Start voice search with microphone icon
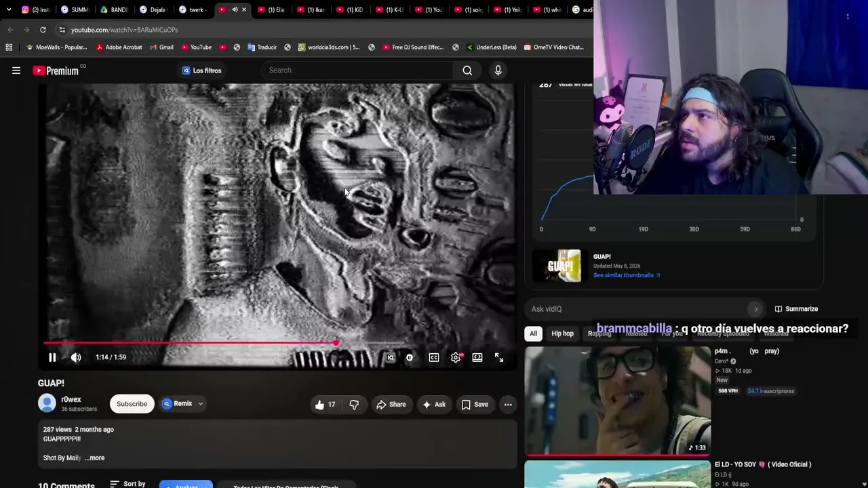Viewport: 868px width, 488px height. pyautogui.click(x=498, y=70)
